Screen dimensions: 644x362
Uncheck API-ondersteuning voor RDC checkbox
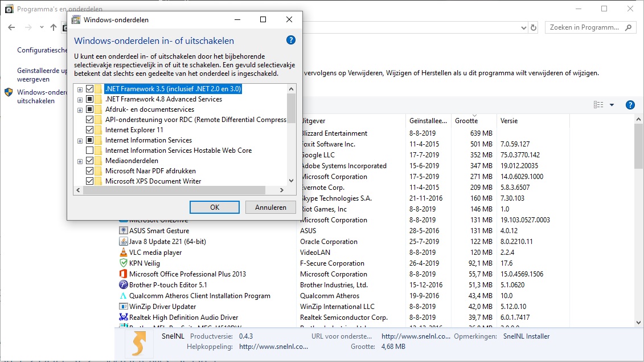tap(89, 120)
